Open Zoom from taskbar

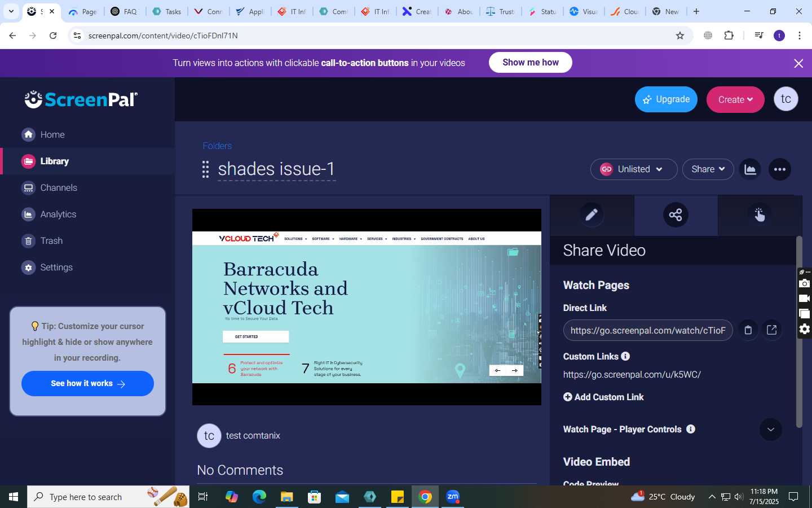pos(453,497)
